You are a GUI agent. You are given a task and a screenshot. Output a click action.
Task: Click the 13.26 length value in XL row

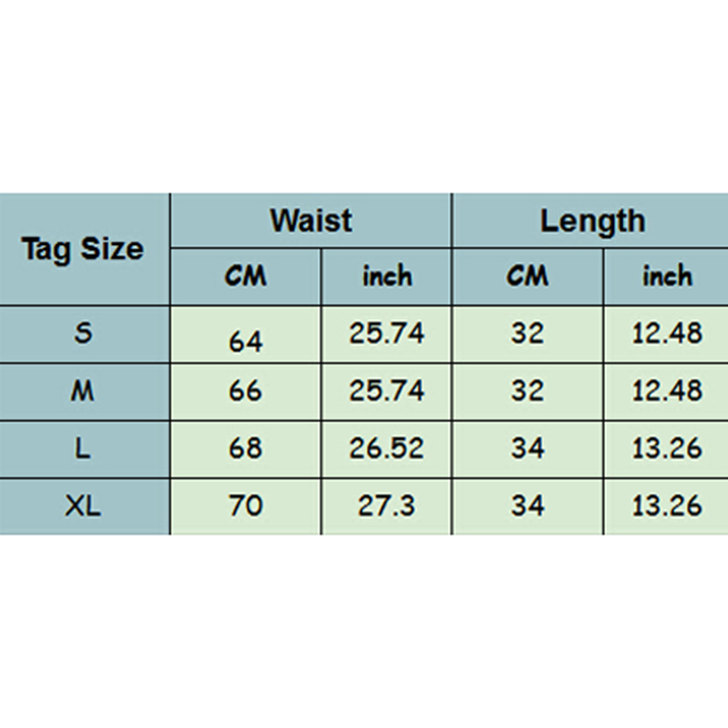click(x=667, y=506)
